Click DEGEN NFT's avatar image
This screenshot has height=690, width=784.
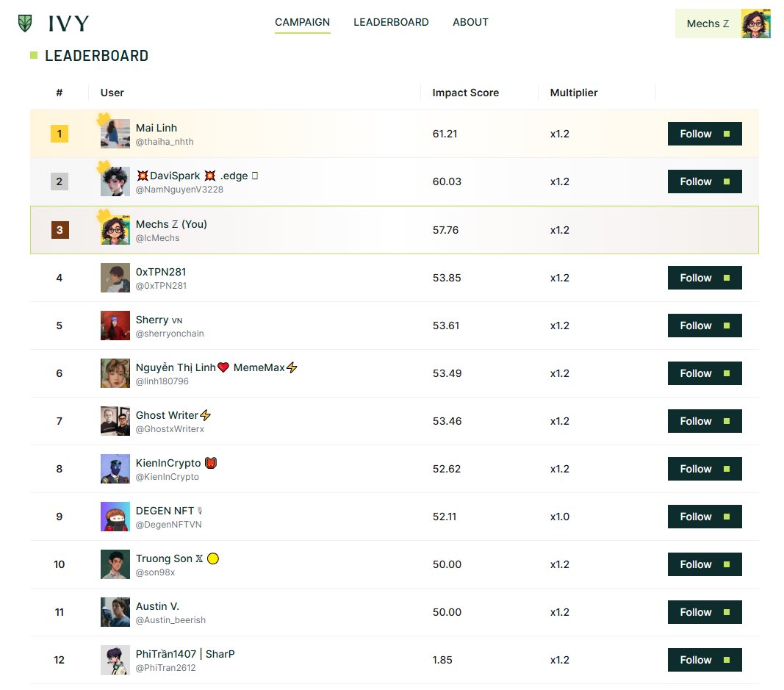click(x=115, y=517)
